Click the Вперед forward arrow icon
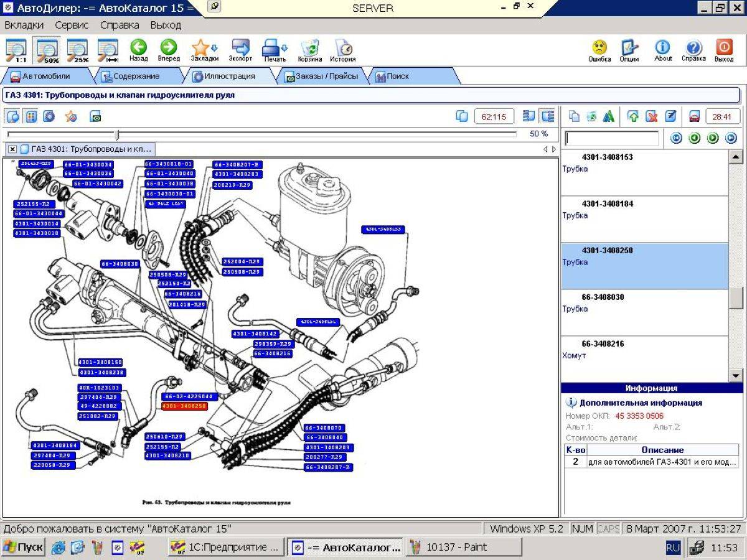The image size is (747, 560). 168,48
